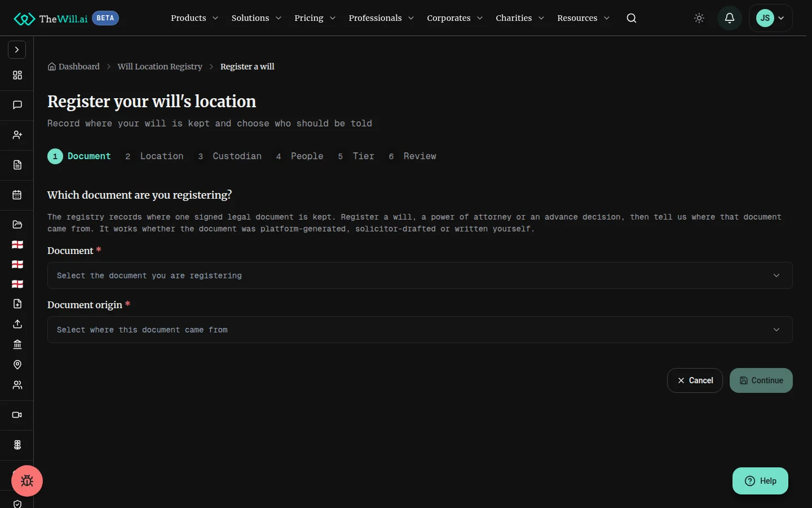Expand the sidebar with the arrow button

[x=17, y=50]
